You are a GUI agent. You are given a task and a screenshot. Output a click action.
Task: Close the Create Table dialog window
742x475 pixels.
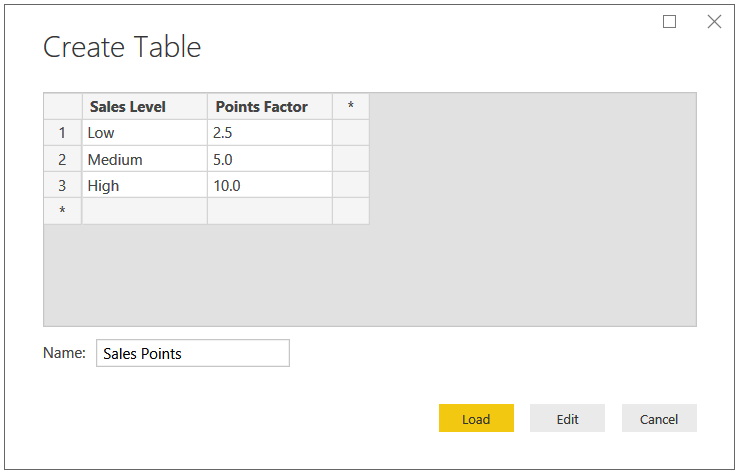point(714,22)
